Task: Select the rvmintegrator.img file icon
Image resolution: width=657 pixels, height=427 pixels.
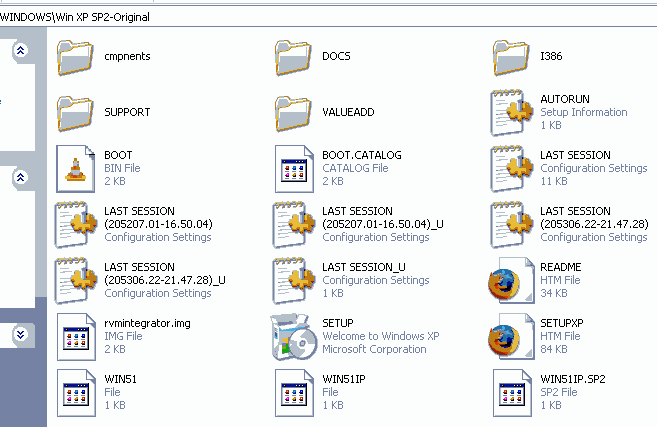Action: 76,337
